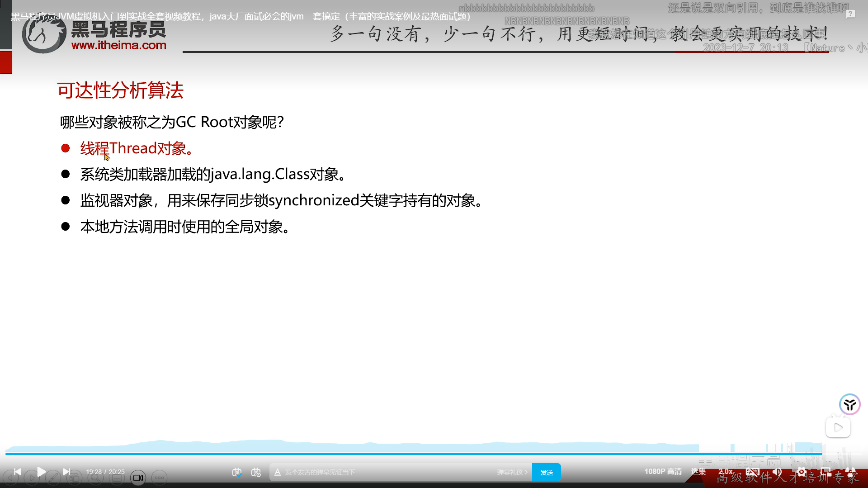
Task: Open the 选集 episode list
Action: pos(698,472)
